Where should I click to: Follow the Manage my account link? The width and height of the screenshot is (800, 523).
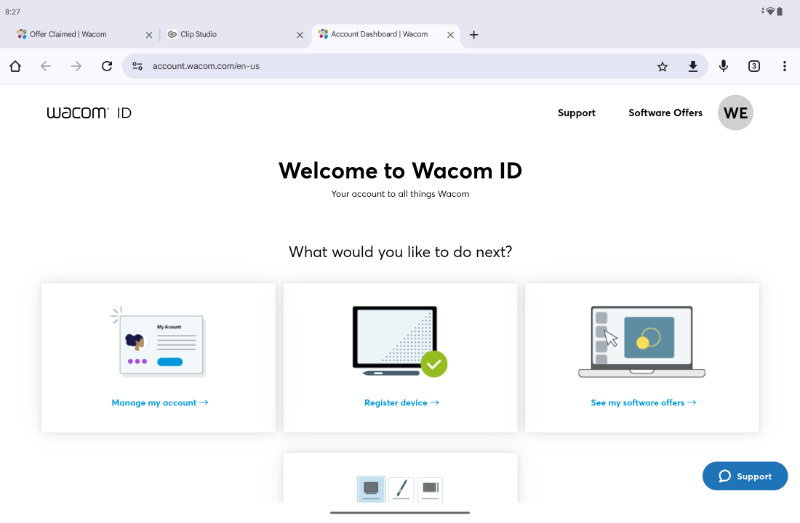point(160,403)
